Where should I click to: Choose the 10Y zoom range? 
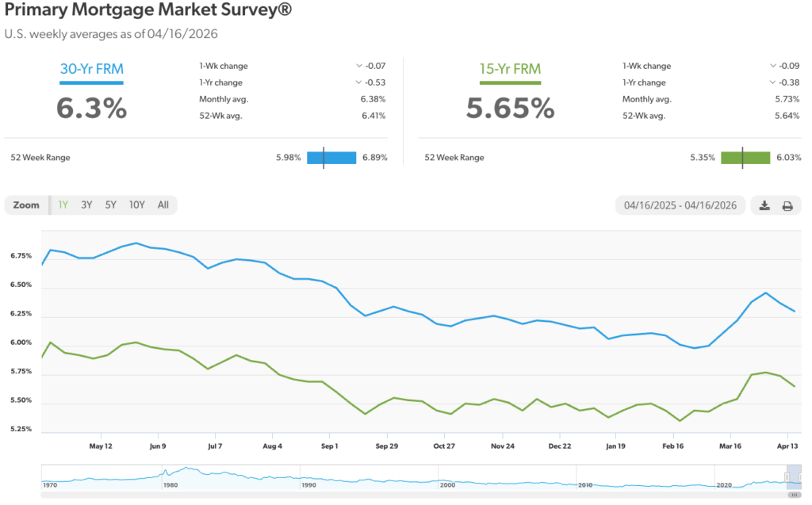(136, 205)
